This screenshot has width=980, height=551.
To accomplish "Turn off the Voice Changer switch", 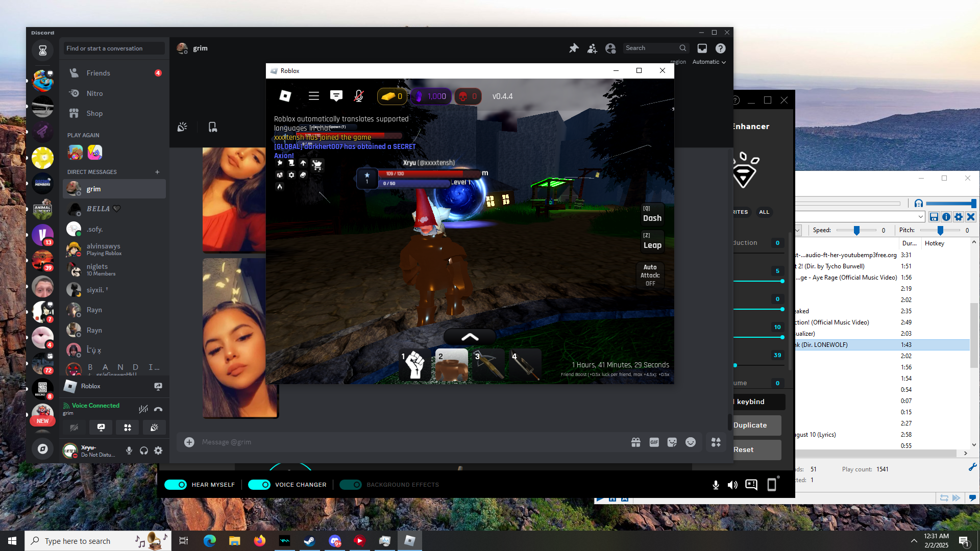I will pos(259,485).
